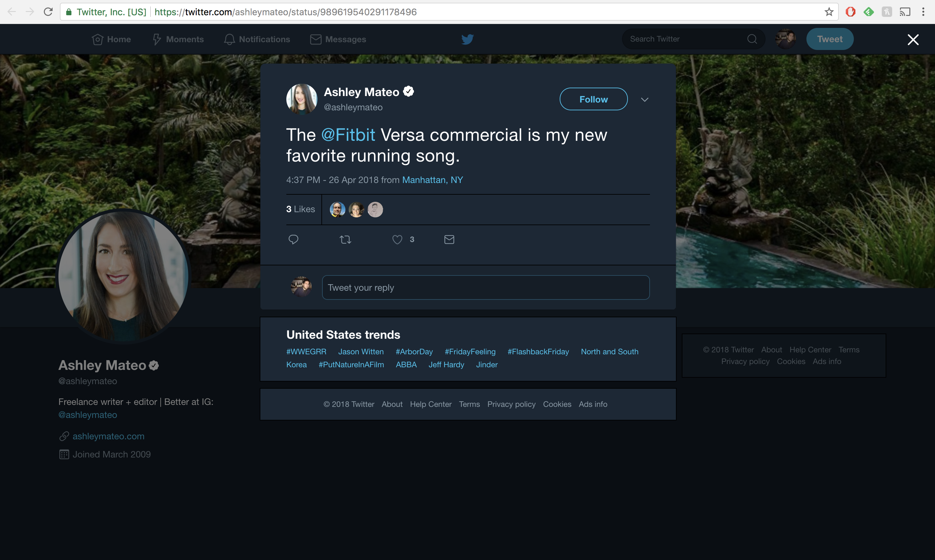
Task: Open the North and South Korea trend
Action: tap(610, 352)
